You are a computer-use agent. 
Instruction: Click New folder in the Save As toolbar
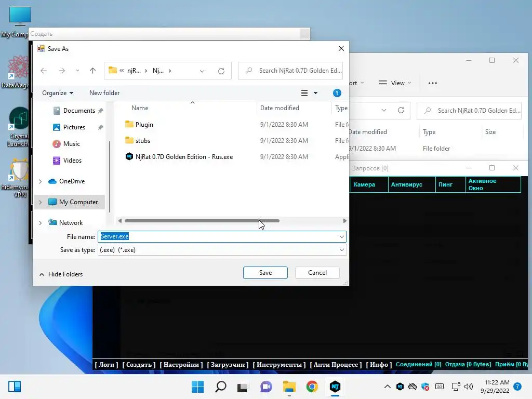tap(104, 93)
